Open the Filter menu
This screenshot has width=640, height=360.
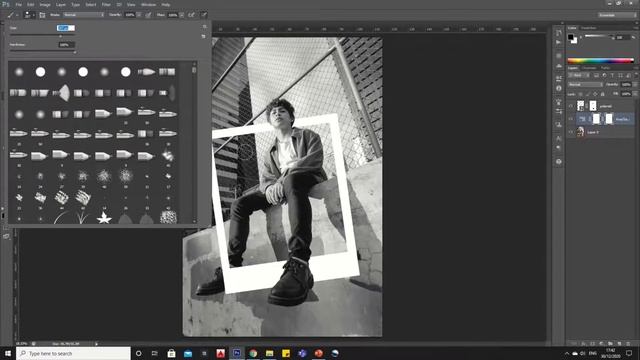[x=106, y=4]
